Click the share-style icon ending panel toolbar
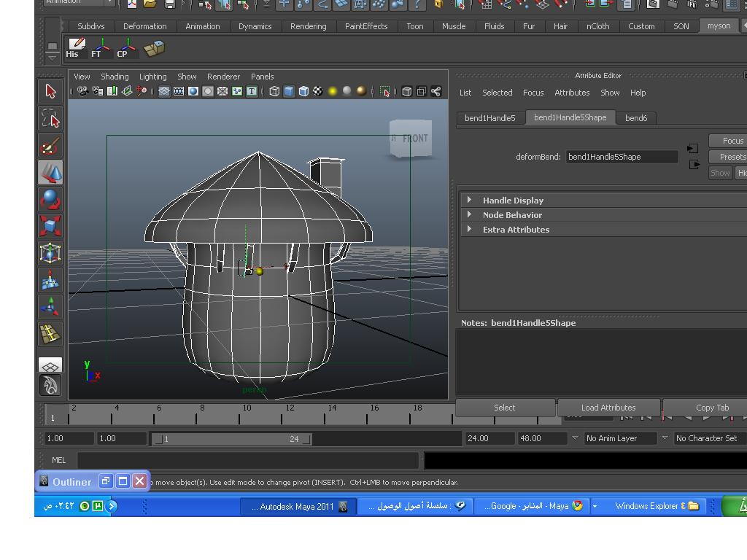 436,91
